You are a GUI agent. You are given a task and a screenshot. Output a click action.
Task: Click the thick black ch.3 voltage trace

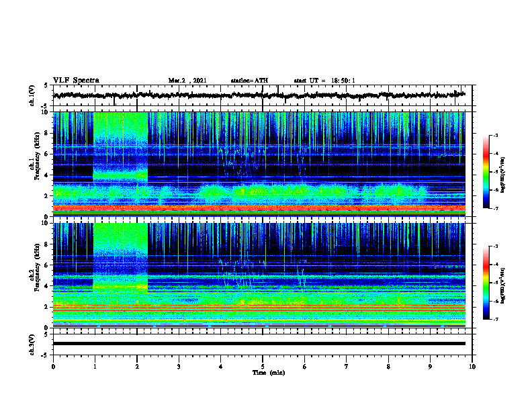click(x=259, y=344)
